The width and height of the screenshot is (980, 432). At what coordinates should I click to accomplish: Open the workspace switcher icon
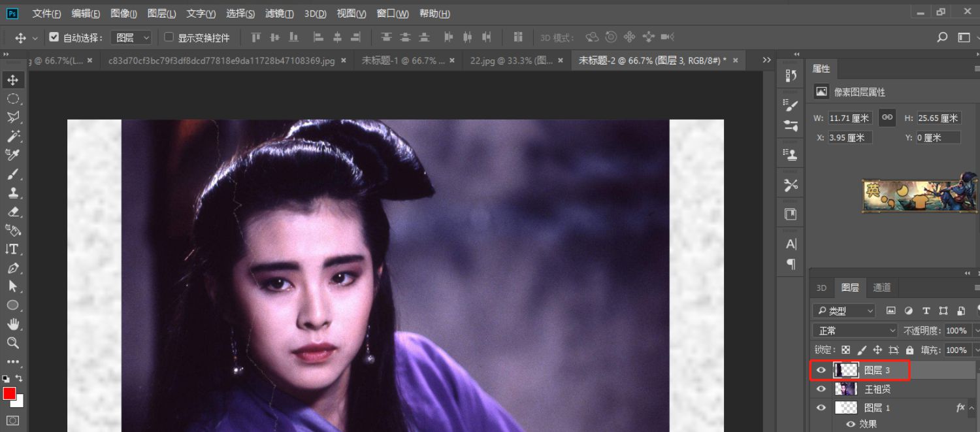point(964,37)
